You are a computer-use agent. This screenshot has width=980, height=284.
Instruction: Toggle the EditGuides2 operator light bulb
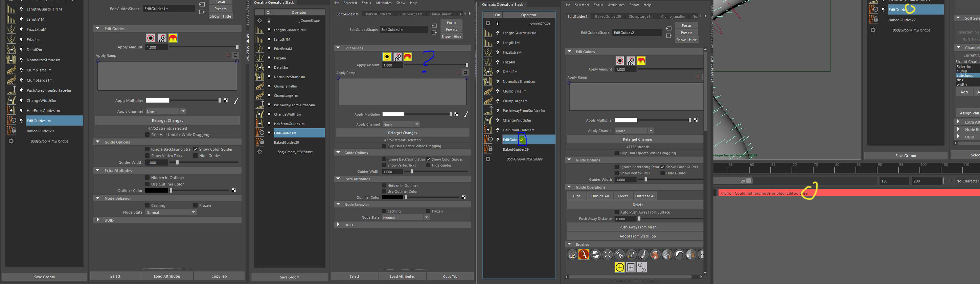(498, 140)
